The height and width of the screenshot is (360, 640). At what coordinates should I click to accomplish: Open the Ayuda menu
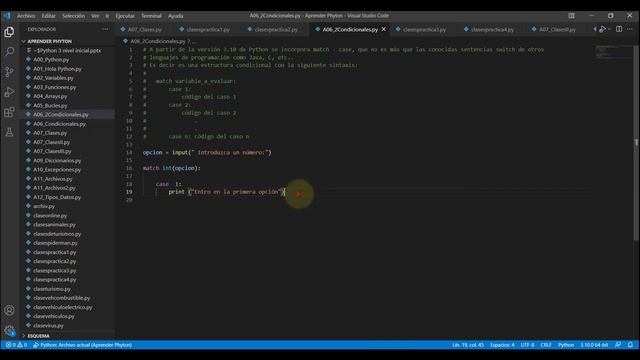[176, 16]
